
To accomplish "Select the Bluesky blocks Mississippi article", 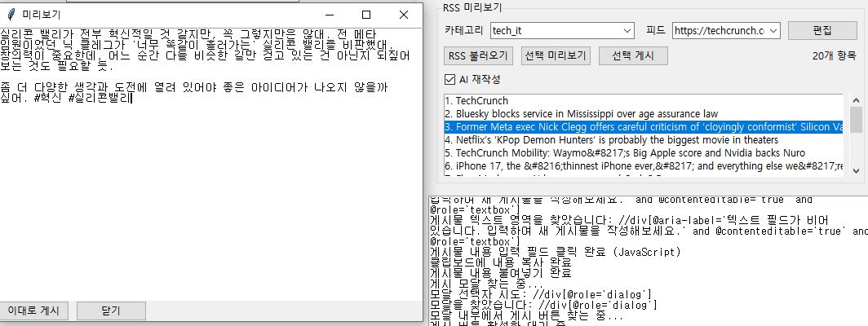I will (581, 114).
